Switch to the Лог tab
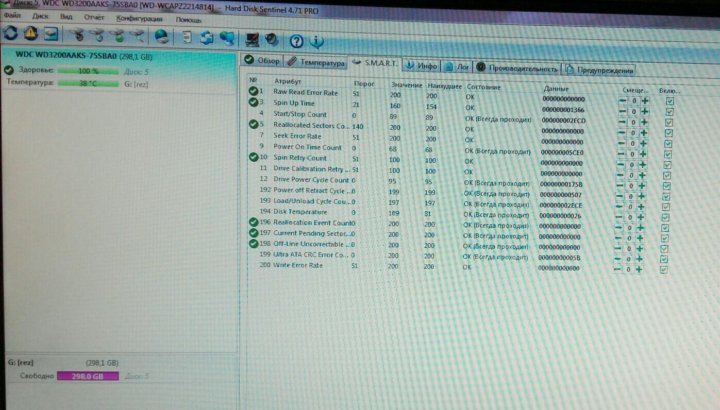The image size is (720, 410). click(x=457, y=67)
